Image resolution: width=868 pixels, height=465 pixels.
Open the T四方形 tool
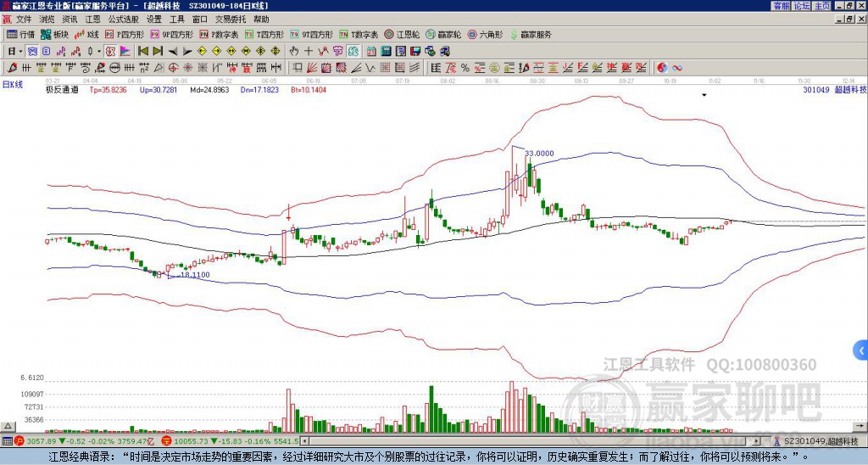point(264,34)
